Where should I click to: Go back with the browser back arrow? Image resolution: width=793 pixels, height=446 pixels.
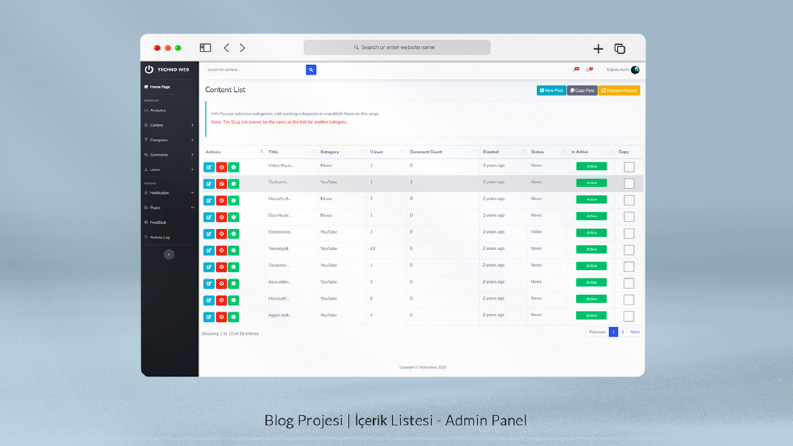click(x=227, y=48)
